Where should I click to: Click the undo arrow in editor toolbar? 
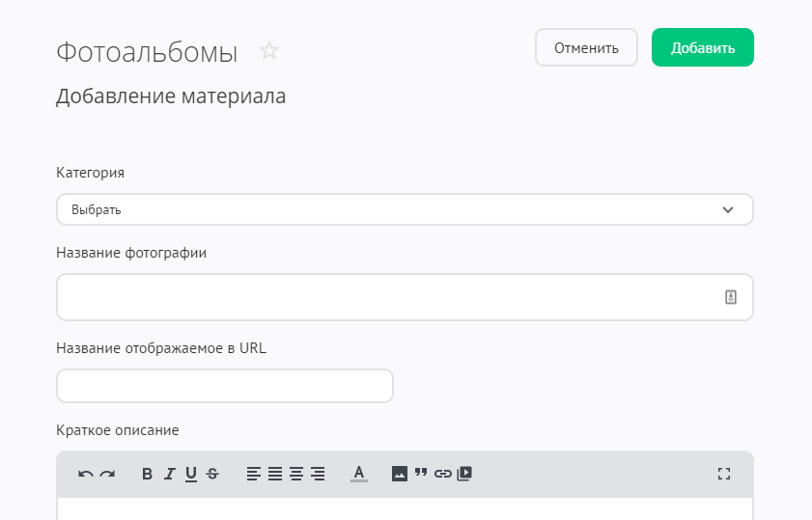click(x=86, y=474)
